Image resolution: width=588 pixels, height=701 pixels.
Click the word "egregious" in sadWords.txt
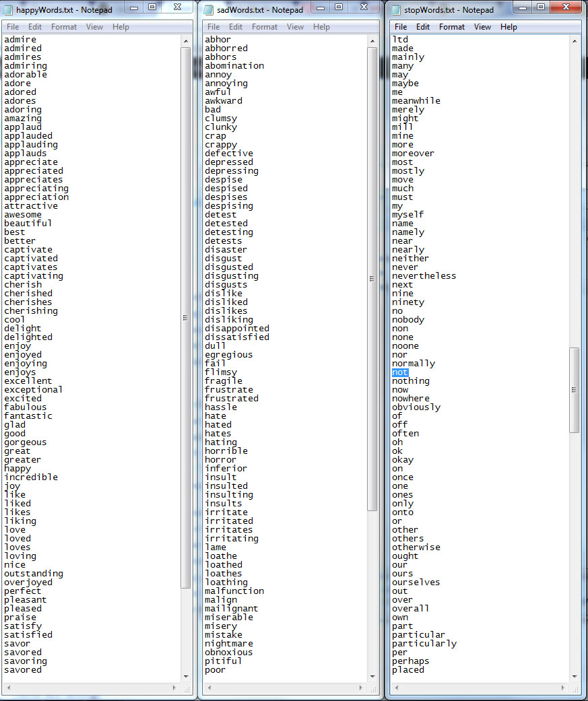228,355
